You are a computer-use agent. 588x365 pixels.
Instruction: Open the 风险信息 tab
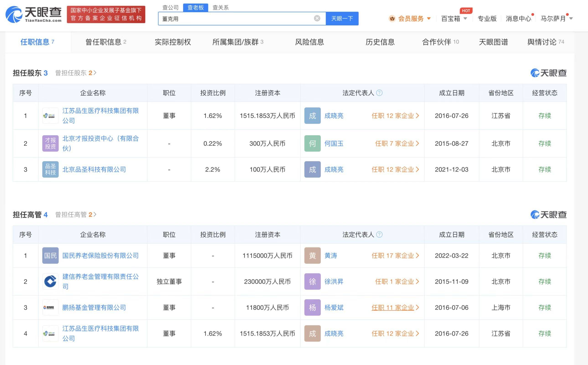pyautogui.click(x=309, y=42)
